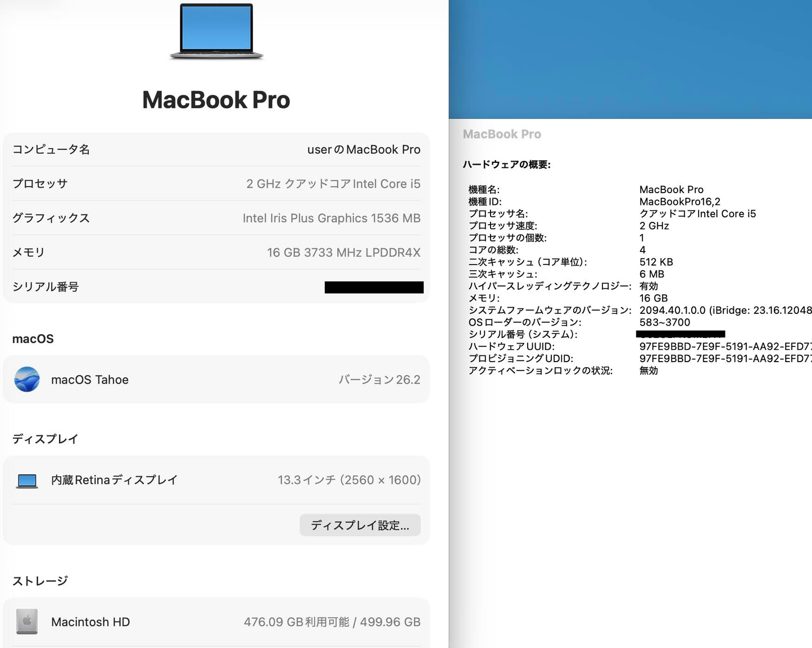Click システムファームウェアのバージョン: label

click(550, 311)
